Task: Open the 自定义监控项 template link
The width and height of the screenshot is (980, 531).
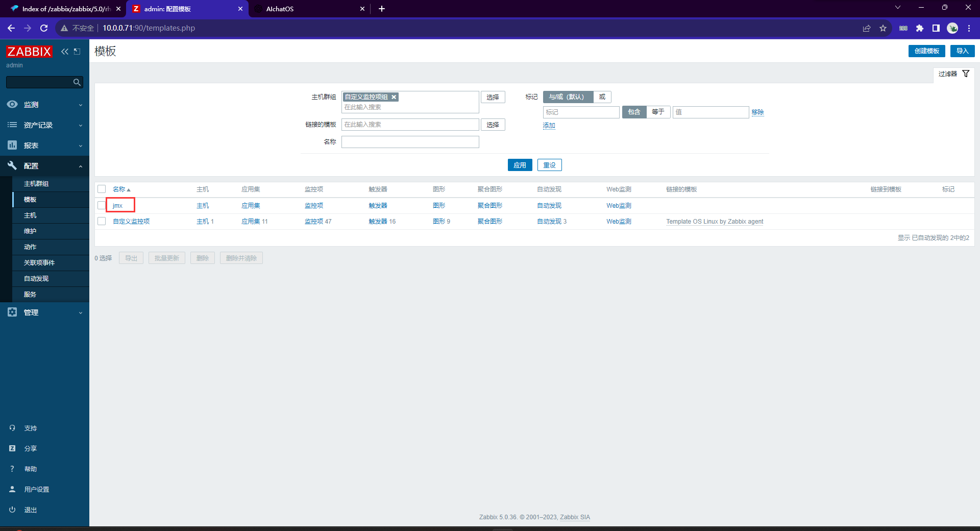Action: [131, 222]
